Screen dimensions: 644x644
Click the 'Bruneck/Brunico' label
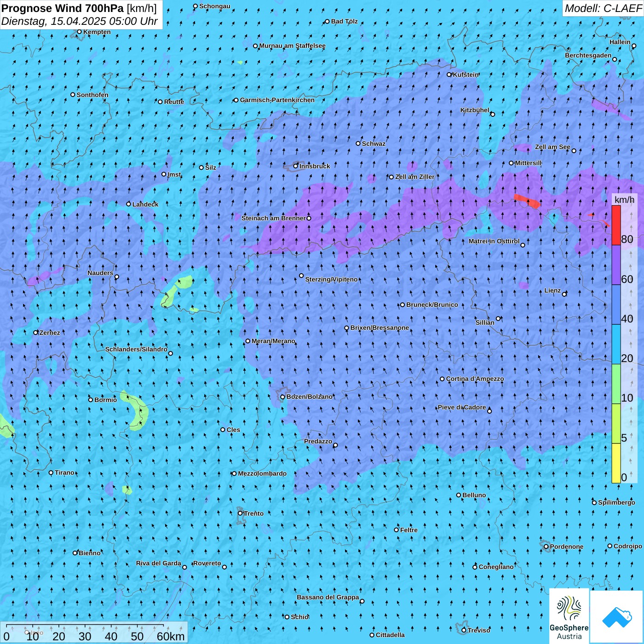[x=432, y=305]
